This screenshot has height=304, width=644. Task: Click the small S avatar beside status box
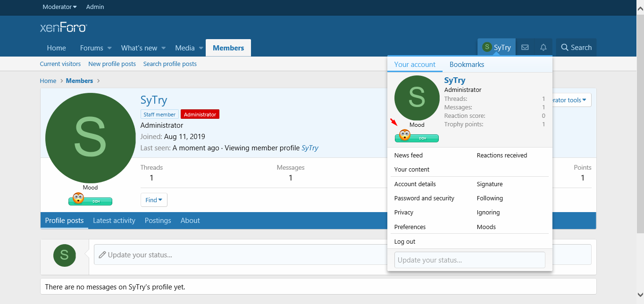point(65,255)
